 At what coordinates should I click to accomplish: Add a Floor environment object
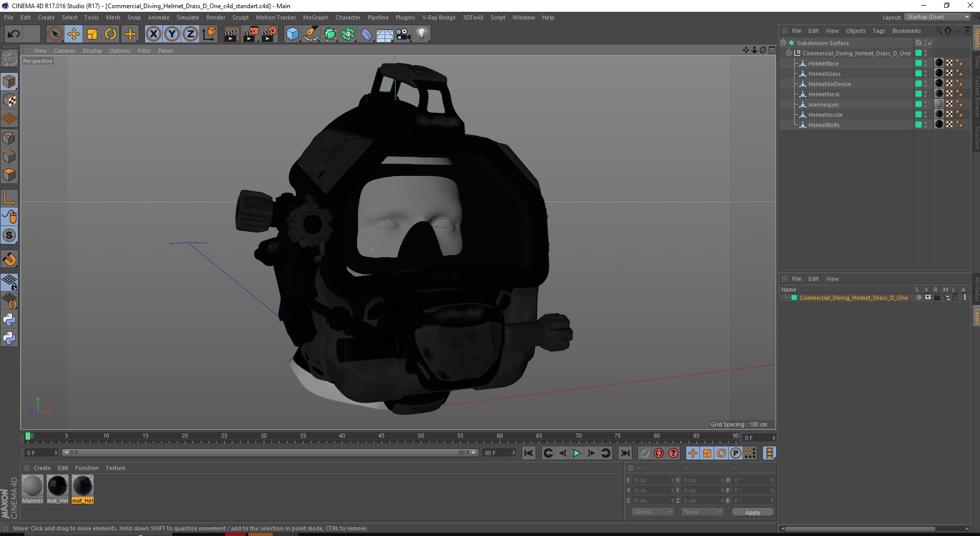pyautogui.click(x=385, y=34)
